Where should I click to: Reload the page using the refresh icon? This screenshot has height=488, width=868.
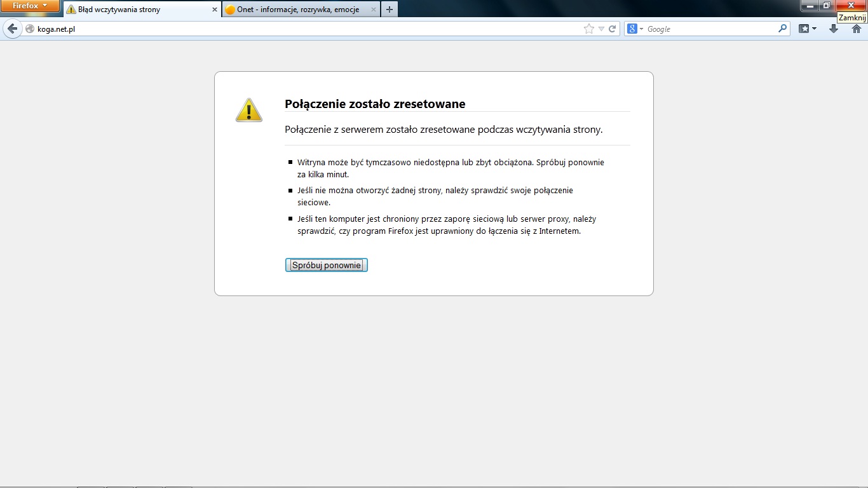click(x=613, y=29)
